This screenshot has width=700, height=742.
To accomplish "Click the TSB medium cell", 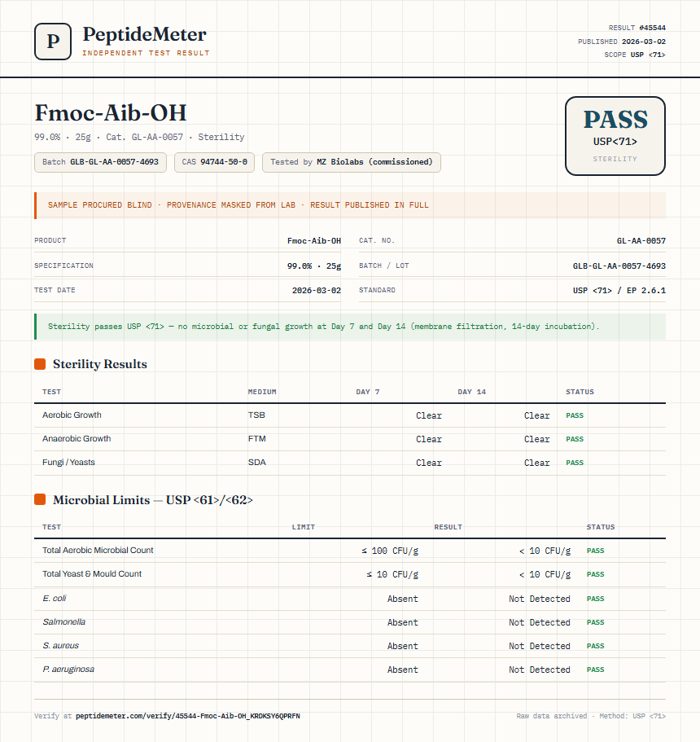I will pyautogui.click(x=257, y=415).
